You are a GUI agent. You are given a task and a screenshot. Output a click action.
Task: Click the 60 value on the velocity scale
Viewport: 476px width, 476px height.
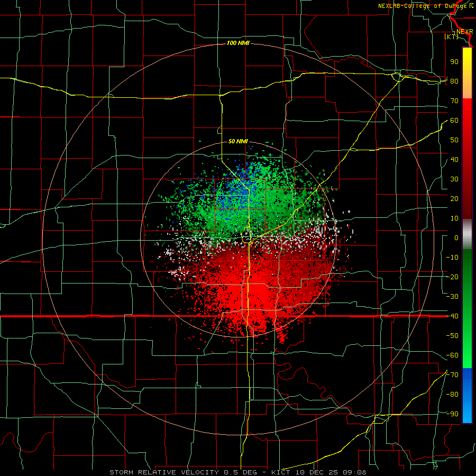click(x=454, y=121)
